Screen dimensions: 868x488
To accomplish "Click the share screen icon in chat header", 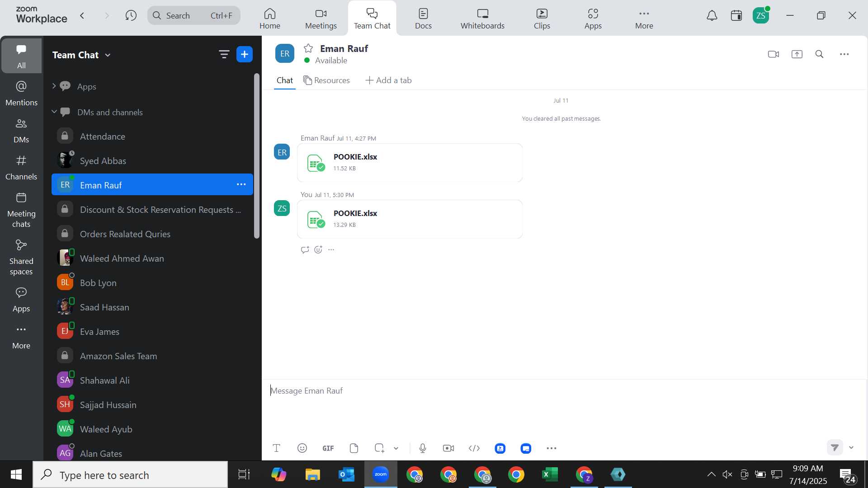I will [797, 54].
